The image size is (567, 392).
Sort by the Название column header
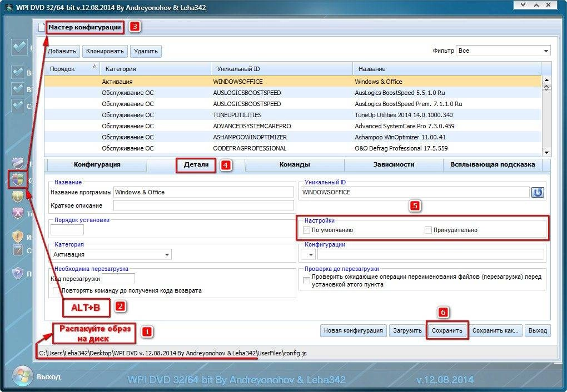[447, 69]
